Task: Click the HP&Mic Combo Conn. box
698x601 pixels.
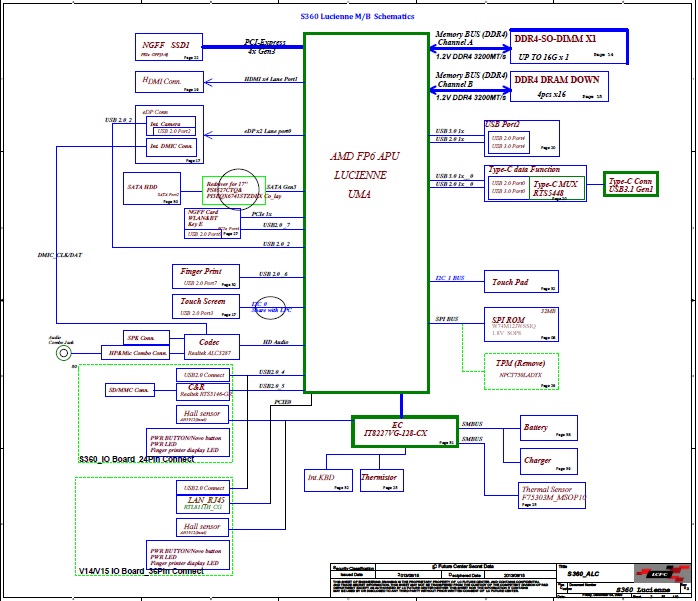Action: [x=136, y=353]
